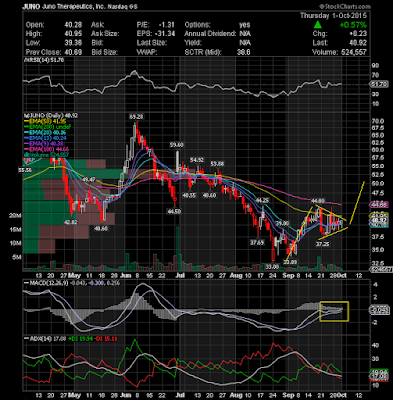Screen dimensions: 393x400
Task: Select the Options value yes
Action: (x=245, y=25)
